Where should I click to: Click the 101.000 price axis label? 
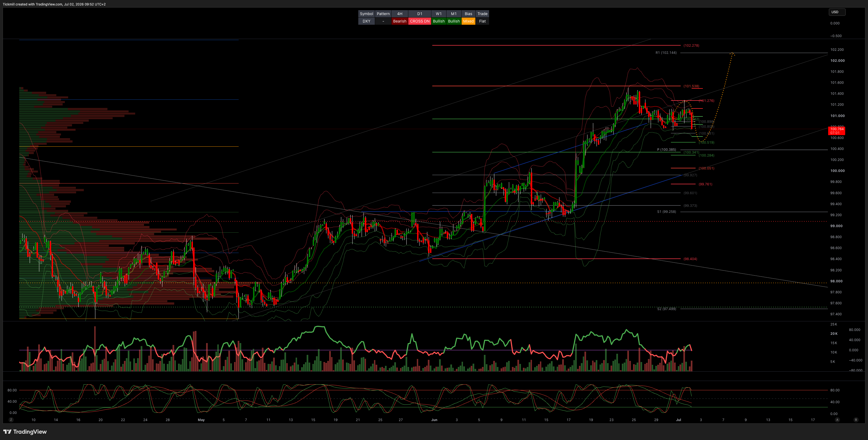point(837,116)
